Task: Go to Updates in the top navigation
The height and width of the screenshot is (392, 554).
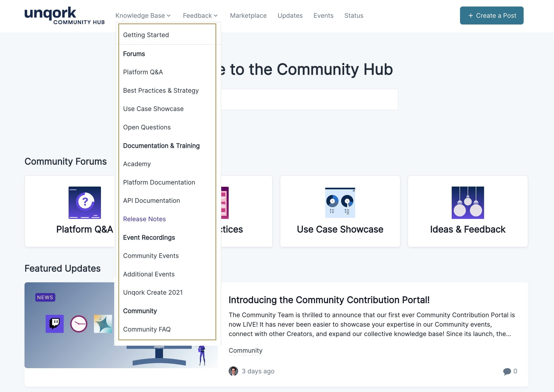Action: point(290,16)
